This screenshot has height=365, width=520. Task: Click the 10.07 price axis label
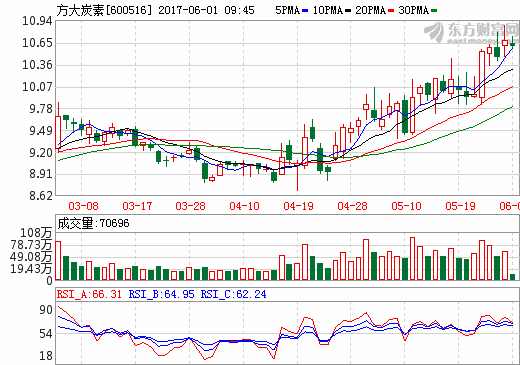click(37, 87)
